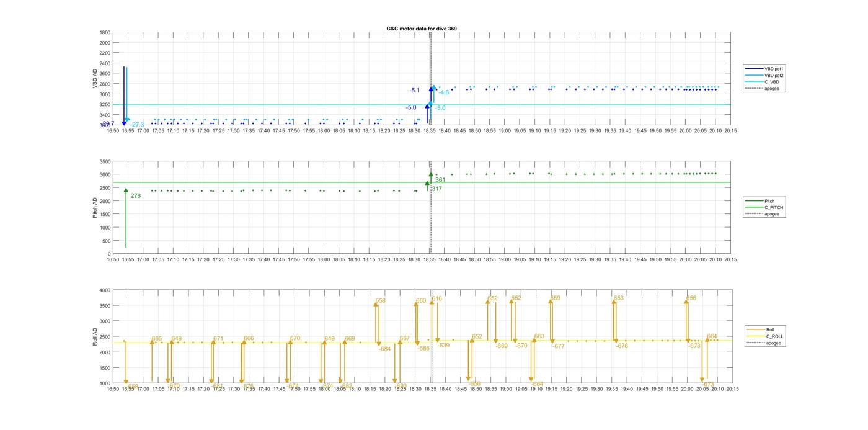Click the cyan "-5.0" VBD annotation
868x430 pixels.
tap(440, 109)
